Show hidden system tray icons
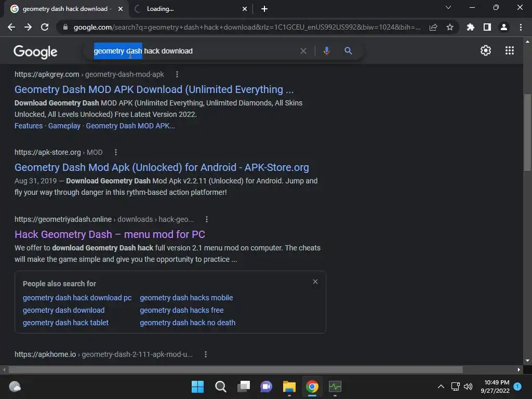The width and height of the screenshot is (532, 399). click(441, 387)
